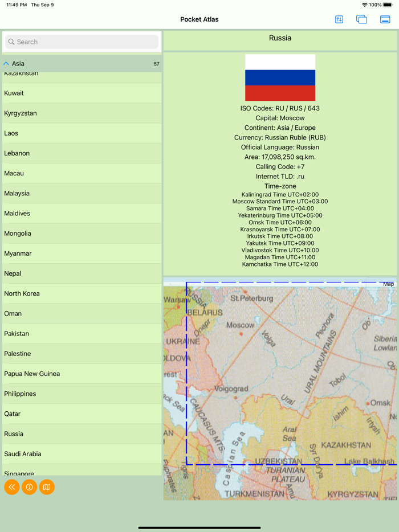
Task: Tap Yakutsk Time UTC+09:00 entry
Action: (280, 243)
